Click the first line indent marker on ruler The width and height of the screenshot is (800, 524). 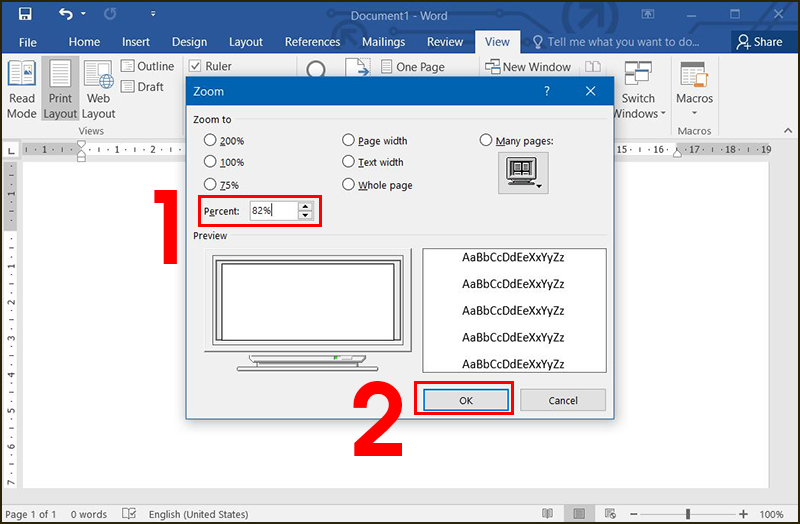81,144
